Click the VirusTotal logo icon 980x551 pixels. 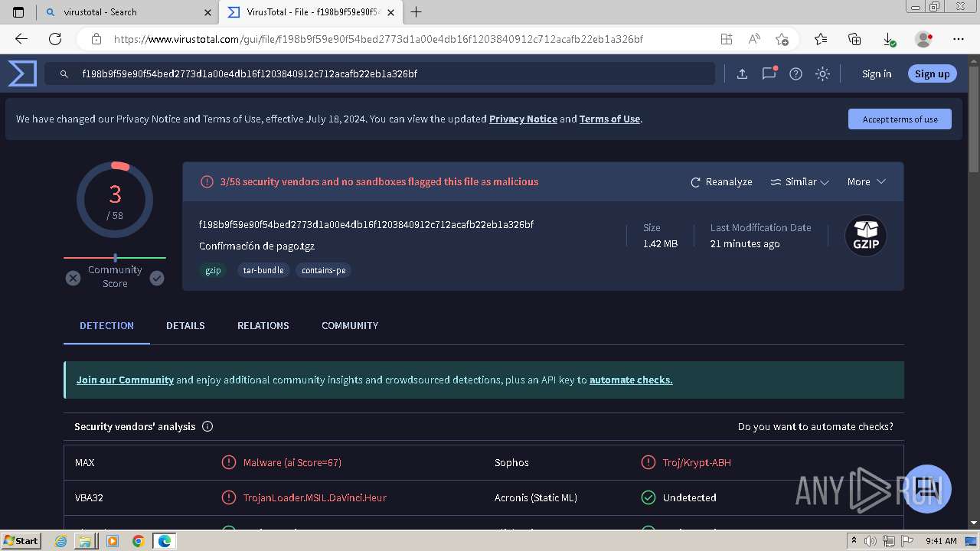(x=22, y=73)
